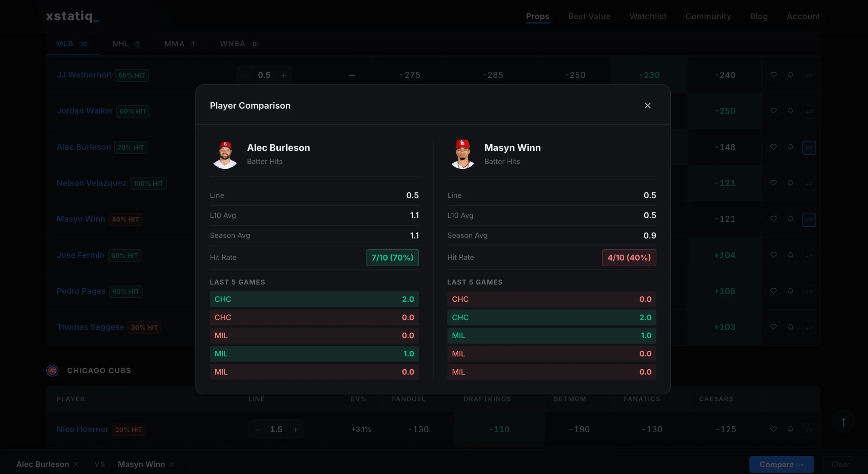Click DraftKings -110 odds for Nico Hoerner

pos(499,429)
